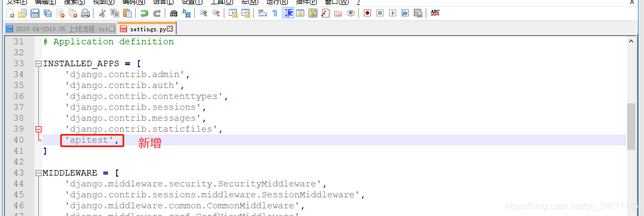Viewport: 644px width, 216px height.
Task: Click 'django.contrib.messages' text
Action: coord(136,118)
